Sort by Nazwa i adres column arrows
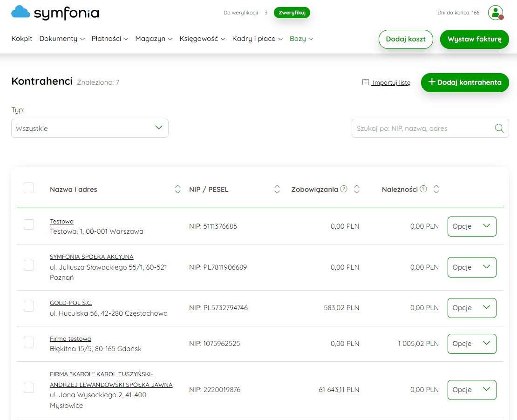517x420 pixels. (177, 189)
